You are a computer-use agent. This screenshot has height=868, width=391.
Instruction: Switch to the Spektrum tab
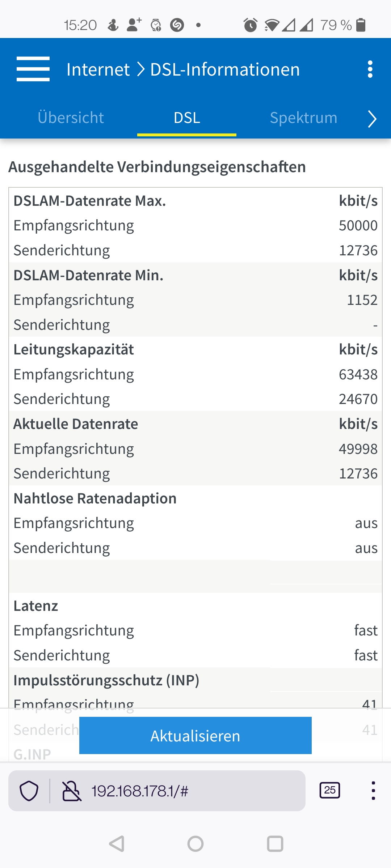(303, 118)
